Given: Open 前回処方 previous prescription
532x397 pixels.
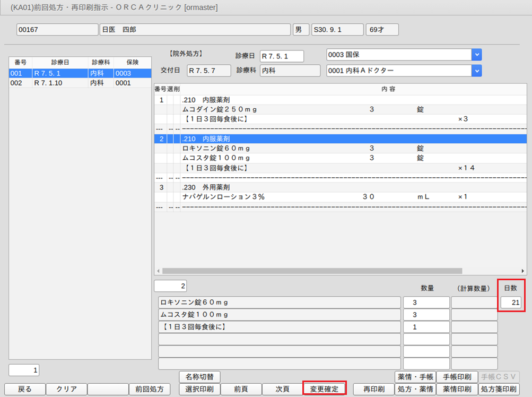Looking at the screenshot, I should pos(149,389).
